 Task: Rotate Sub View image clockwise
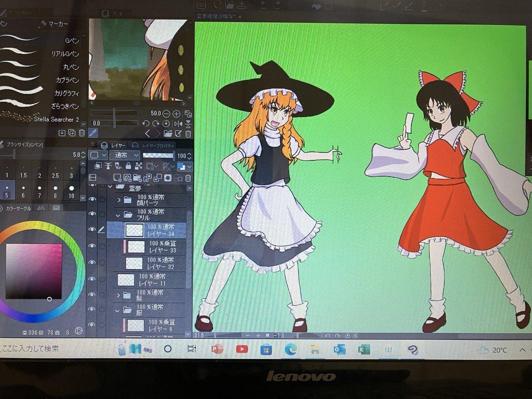point(156,124)
